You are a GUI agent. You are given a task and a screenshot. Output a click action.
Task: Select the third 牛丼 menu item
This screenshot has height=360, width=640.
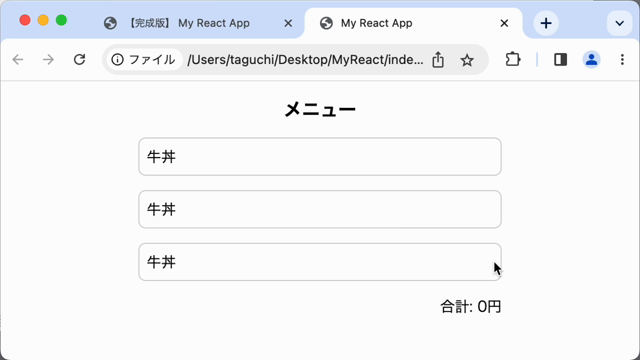[x=320, y=262]
